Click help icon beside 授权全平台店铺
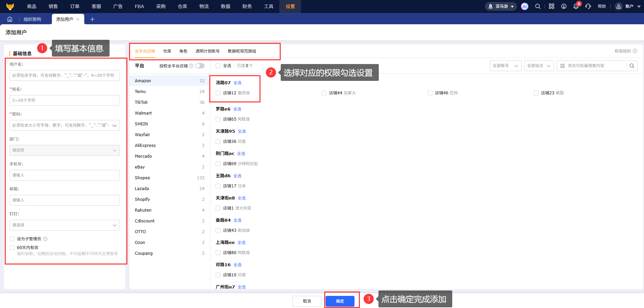This screenshot has height=308, width=644. pyautogui.click(x=191, y=66)
